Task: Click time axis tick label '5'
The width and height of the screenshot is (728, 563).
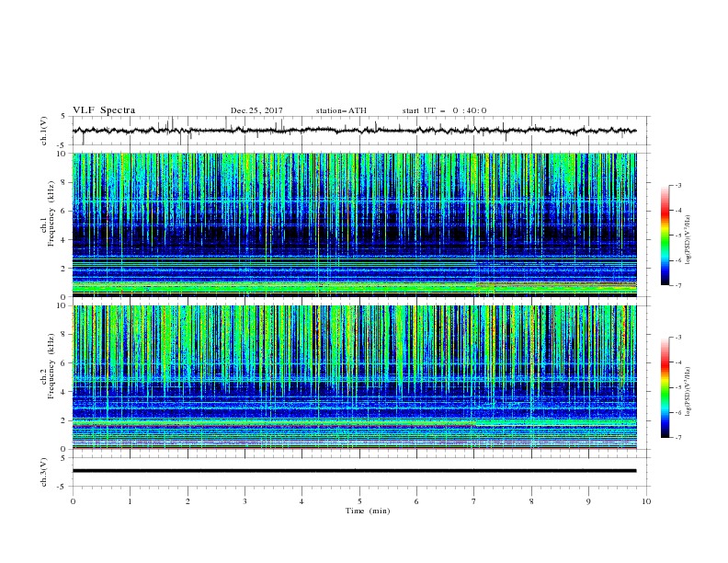Action: coord(359,501)
